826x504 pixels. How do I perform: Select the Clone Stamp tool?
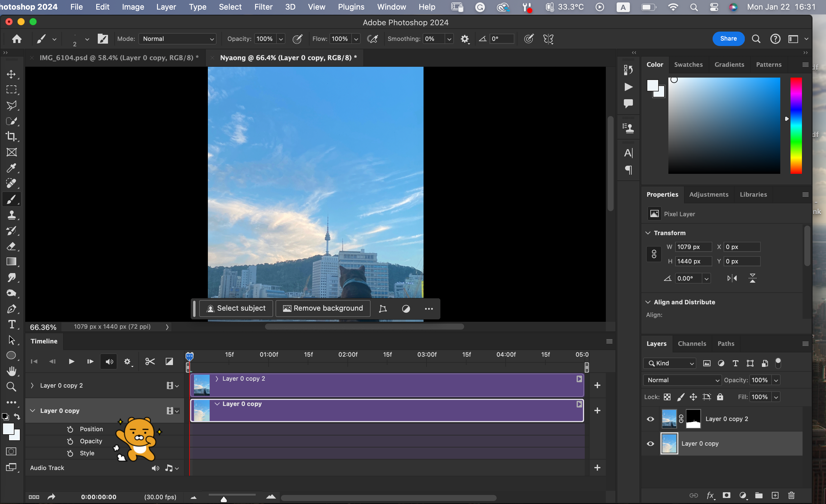[x=11, y=215]
